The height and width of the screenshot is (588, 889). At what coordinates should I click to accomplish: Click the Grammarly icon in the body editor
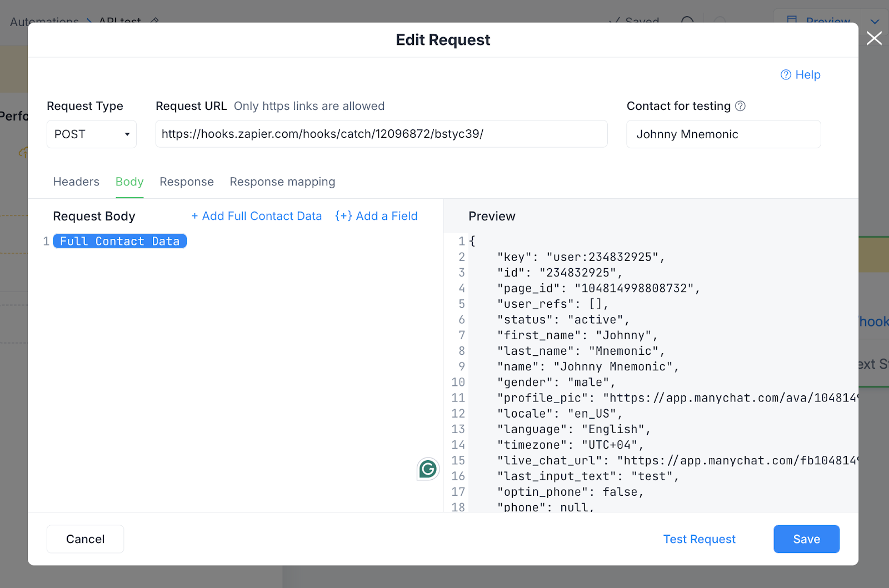(428, 469)
